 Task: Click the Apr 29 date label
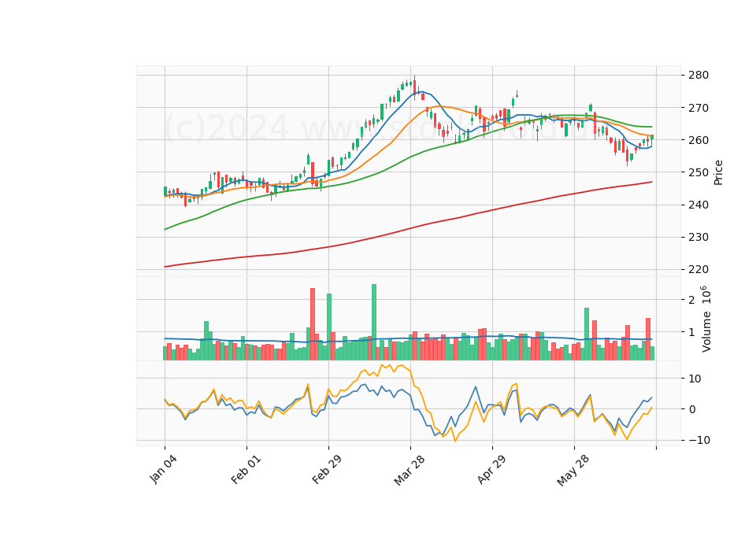pos(491,469)
